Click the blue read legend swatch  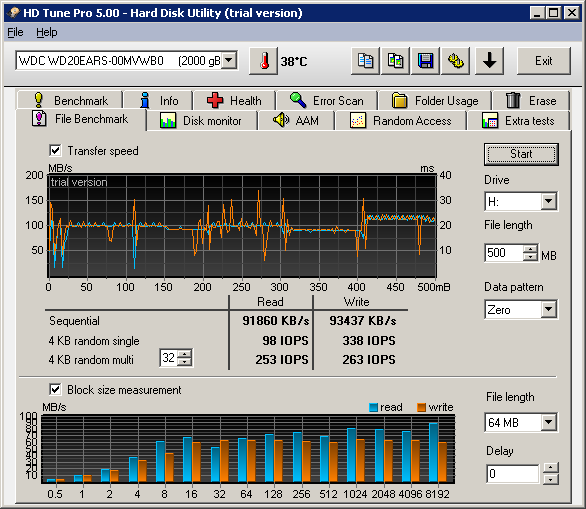pos(373,407)
